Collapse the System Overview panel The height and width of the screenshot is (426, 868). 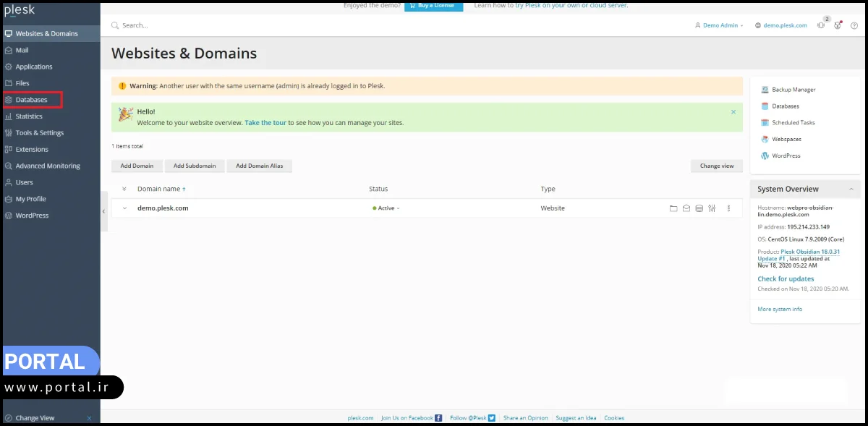point(850,189)
